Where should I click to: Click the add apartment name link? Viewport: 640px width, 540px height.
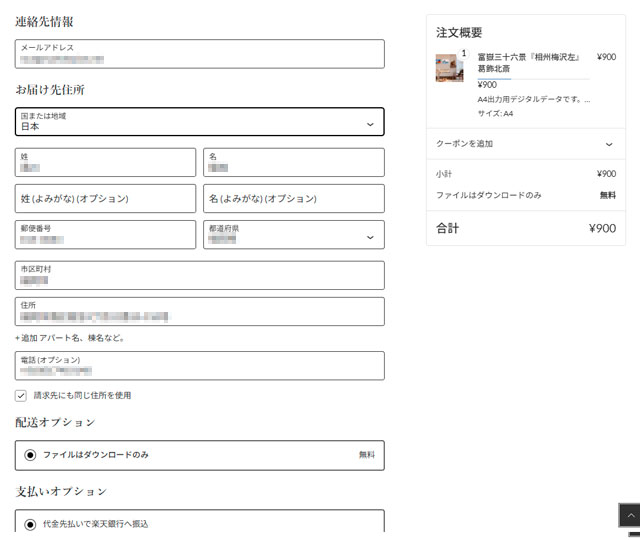point(70,338)
